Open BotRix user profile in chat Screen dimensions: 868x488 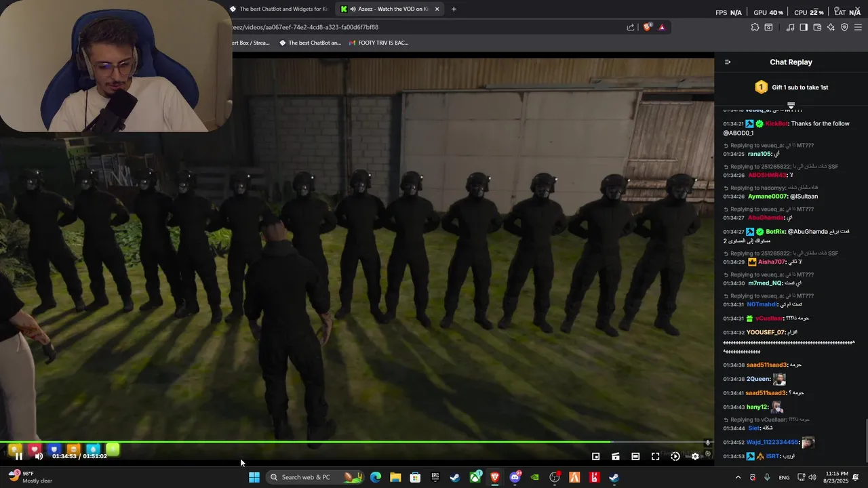775,232
